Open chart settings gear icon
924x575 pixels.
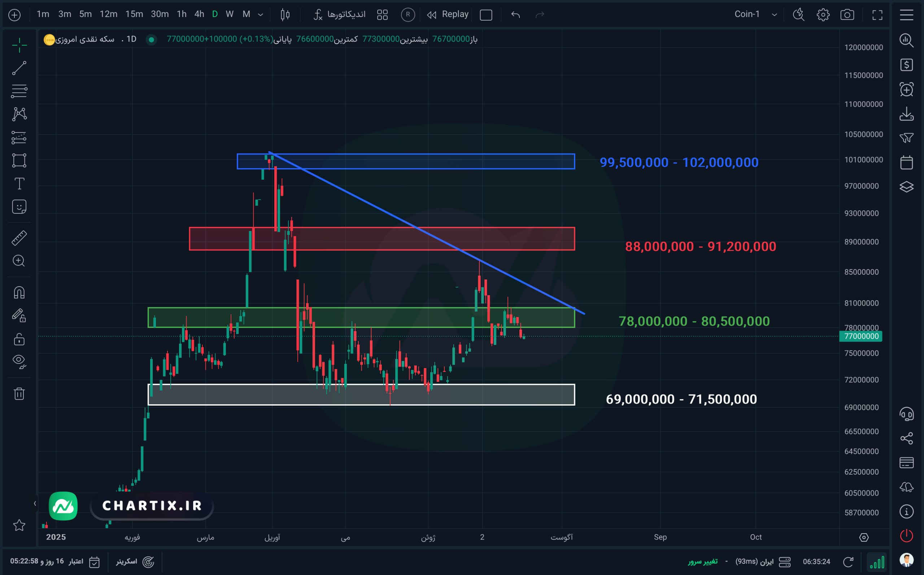823,15
